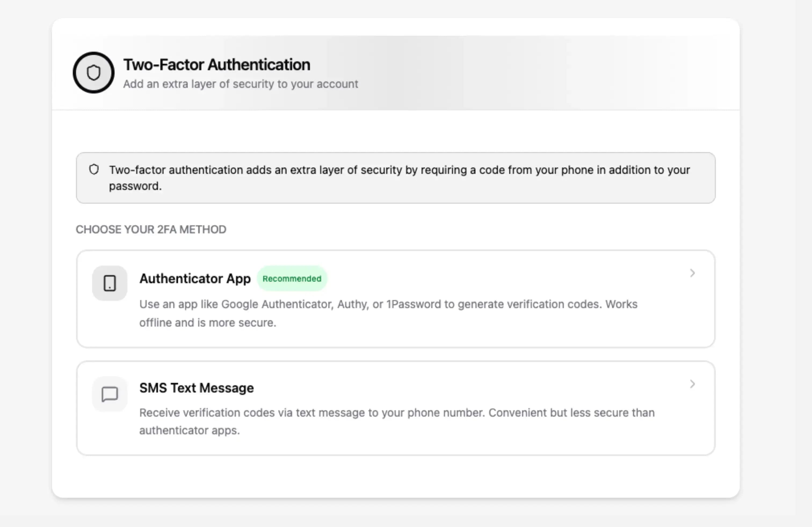Click the green Recommended badge
Viewport: 812px width, 527px height.
(292, 279)
